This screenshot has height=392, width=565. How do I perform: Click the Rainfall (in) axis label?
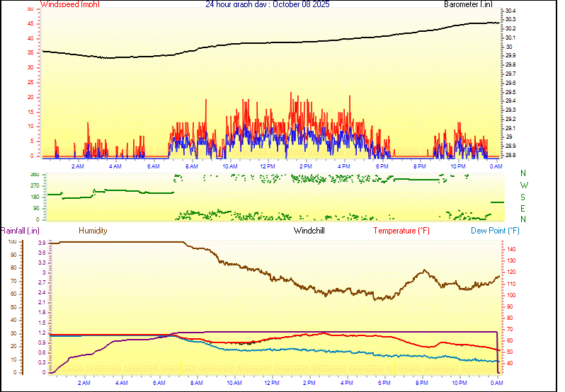[20, 231]
